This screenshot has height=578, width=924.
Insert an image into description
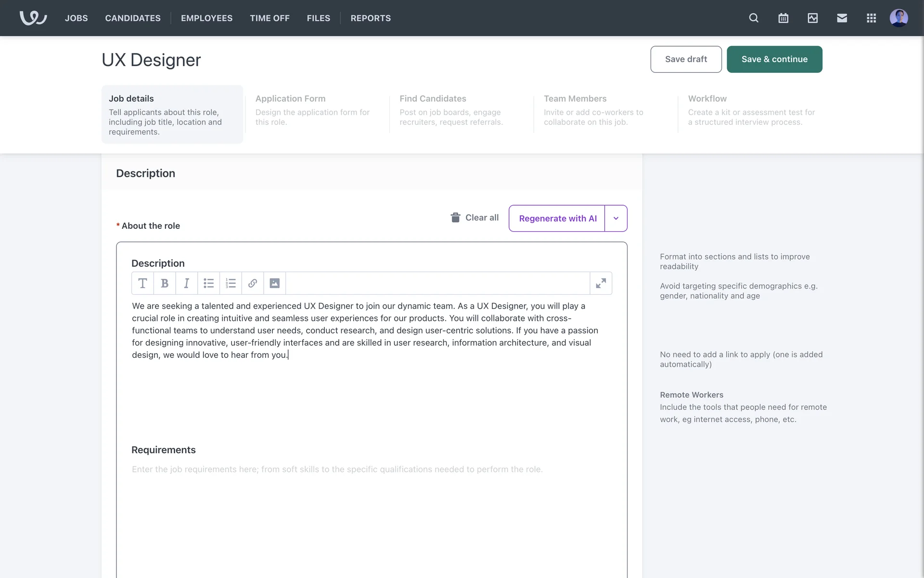pyautogui.click(x=274, y=283)
